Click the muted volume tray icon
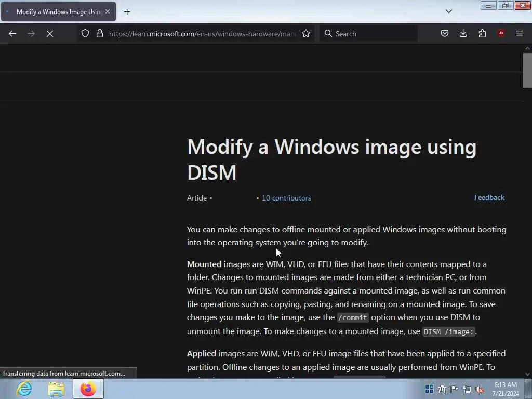 point(480,390)
